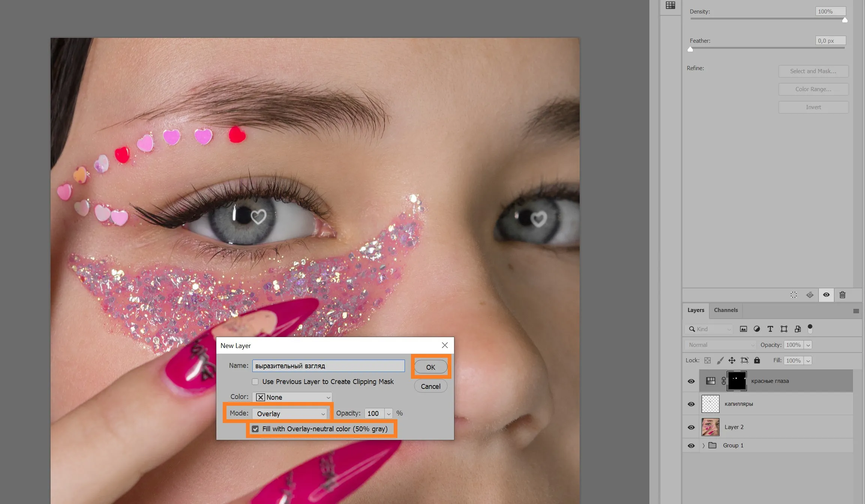Click the dialog Opacity value field
The width and height of the screenshot is (865, 504).
click(375, 414)
